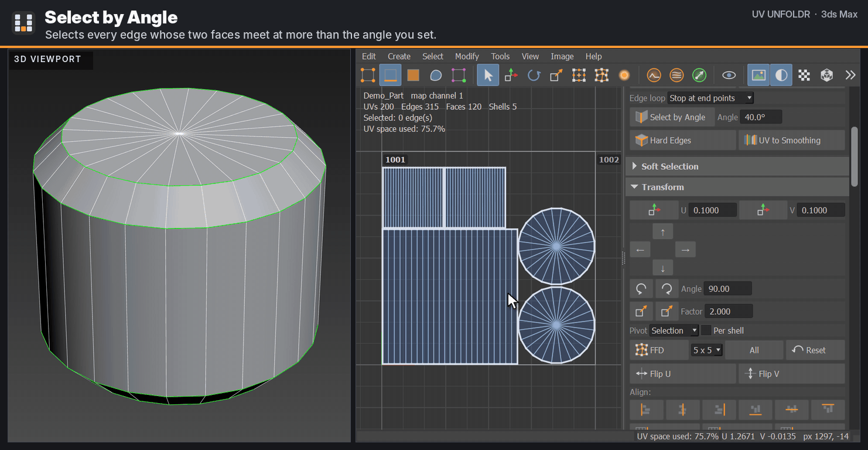Open the Modify menu
The height and width of the screenshot is (450, 868).
pos(467,56)
